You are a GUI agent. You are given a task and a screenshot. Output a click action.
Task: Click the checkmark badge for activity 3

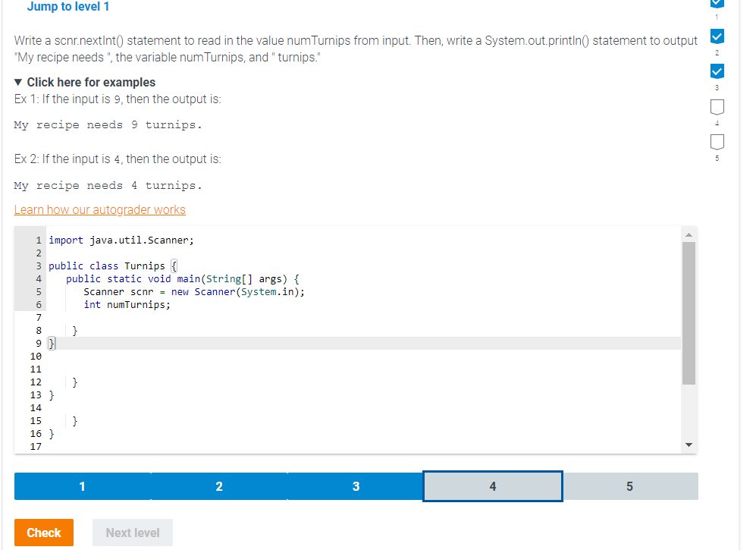(717, 71)
